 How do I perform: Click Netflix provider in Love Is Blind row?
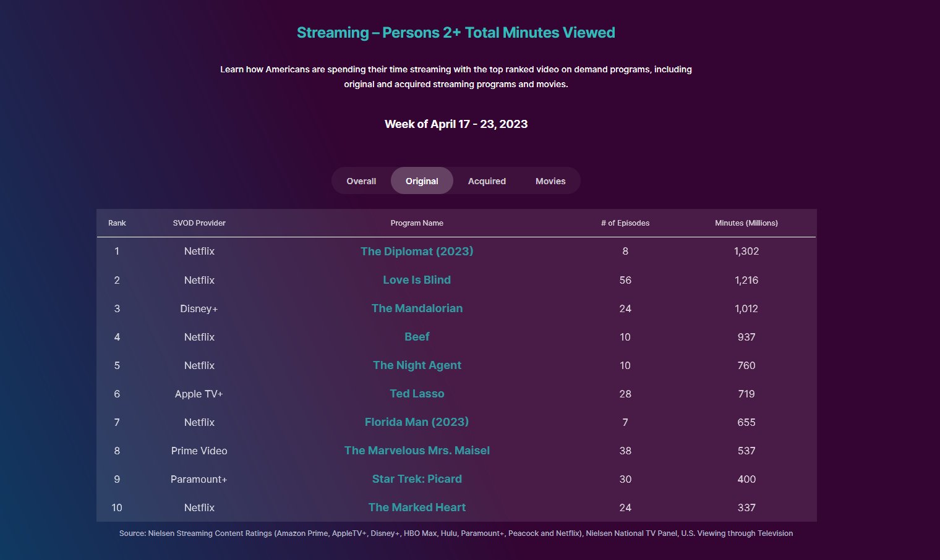click(x=199, y=280)
